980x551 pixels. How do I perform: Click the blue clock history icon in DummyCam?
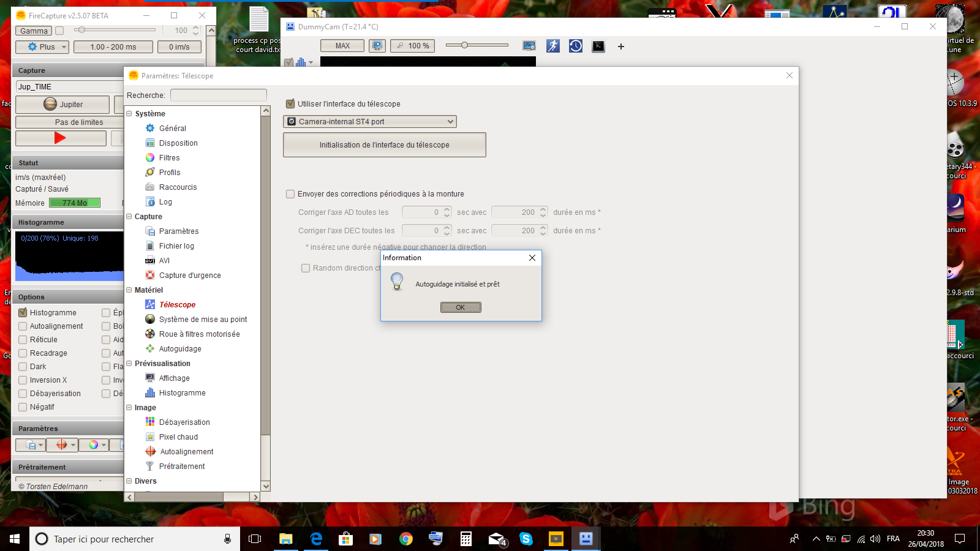click(x=576, y=46)
